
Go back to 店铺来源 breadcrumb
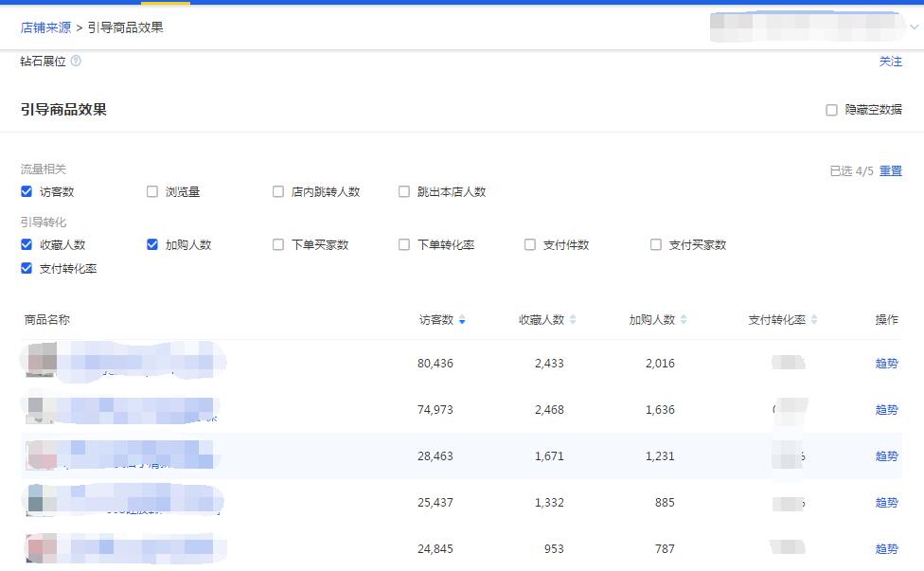(x=45, y=27)
